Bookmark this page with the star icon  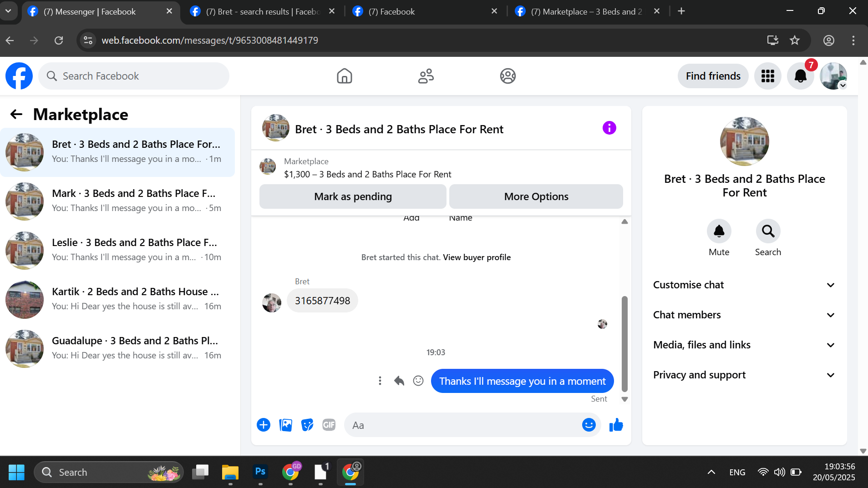click(795, 40)
